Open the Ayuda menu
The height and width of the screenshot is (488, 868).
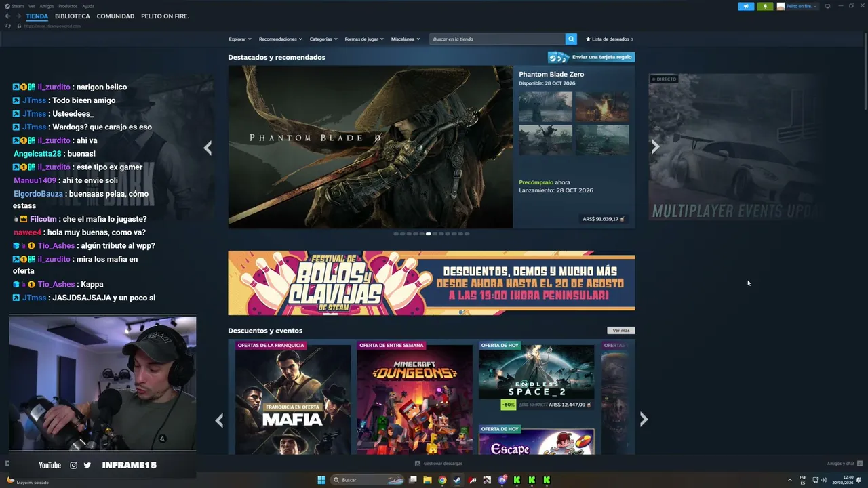tap(88, 6)
